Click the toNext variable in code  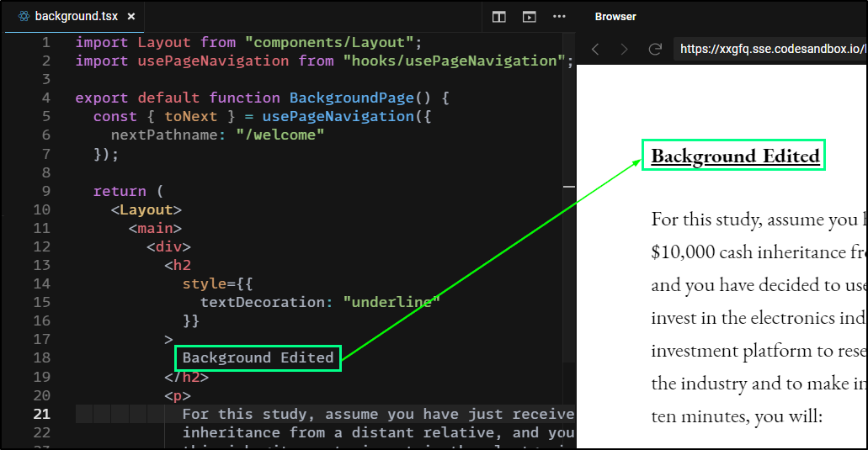[x=190, y=117]
